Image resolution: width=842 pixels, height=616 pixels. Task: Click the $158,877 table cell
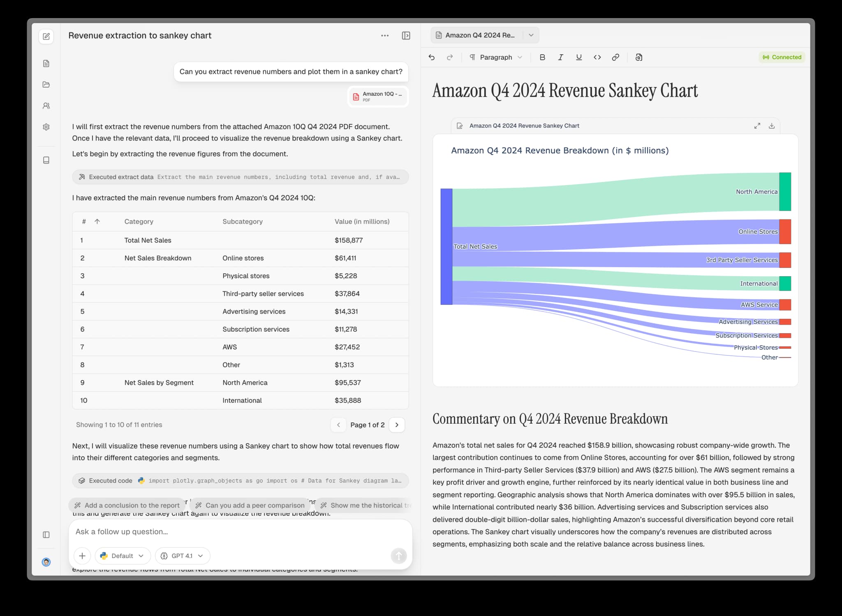(x=349, y=240)
